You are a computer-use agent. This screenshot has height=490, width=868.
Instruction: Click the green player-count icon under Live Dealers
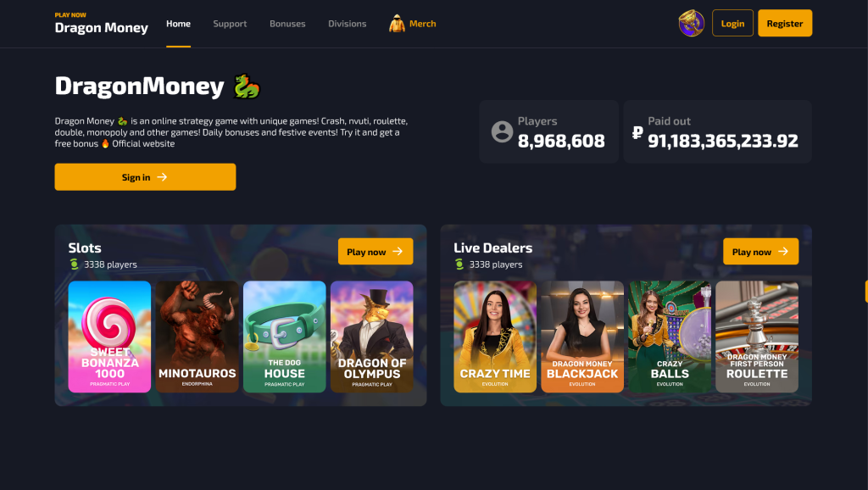[459, 264]
